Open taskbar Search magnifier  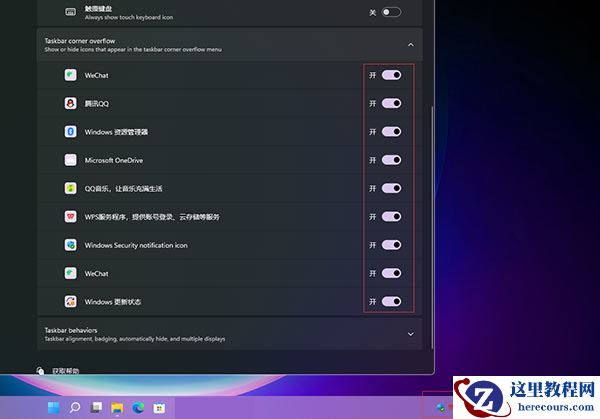point(75,408)
